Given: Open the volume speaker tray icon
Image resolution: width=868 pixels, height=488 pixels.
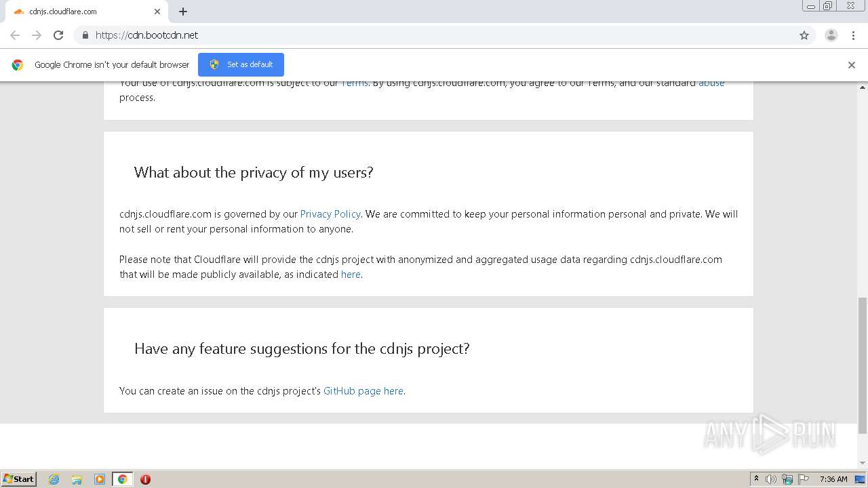Looking at the screenshot, I should coord(771,479).
